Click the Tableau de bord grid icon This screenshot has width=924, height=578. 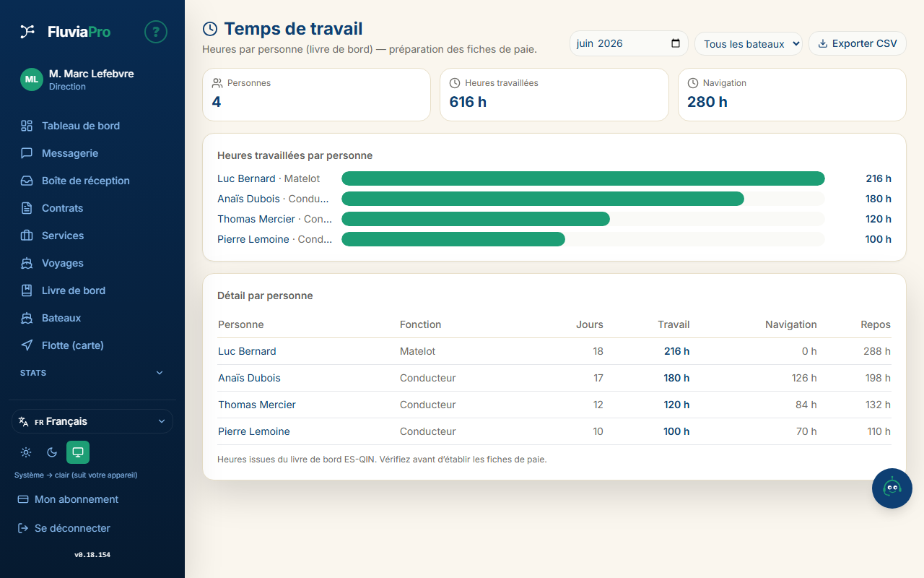27,126
